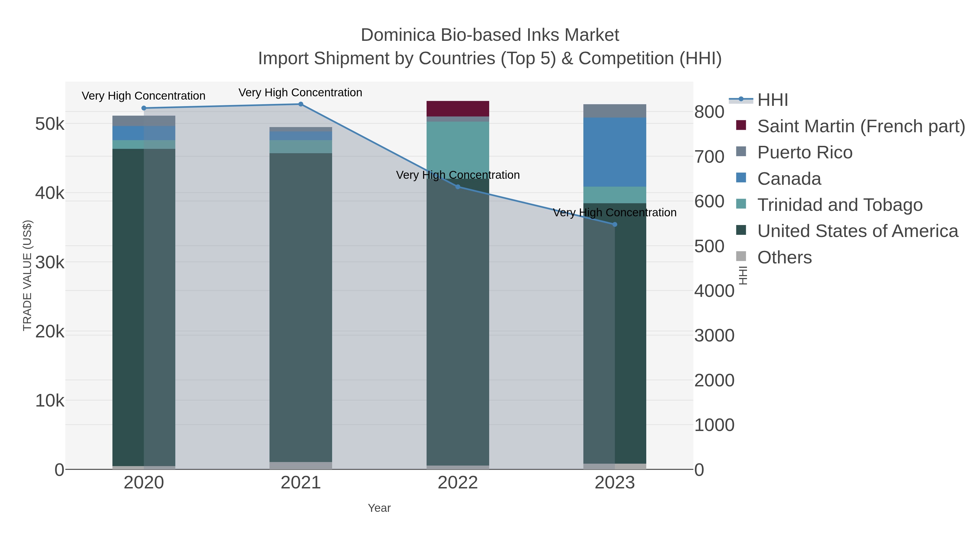Click the Puerto Rico segment in 2023 bar
The image size is (980, 551).
tap(615, 111)
